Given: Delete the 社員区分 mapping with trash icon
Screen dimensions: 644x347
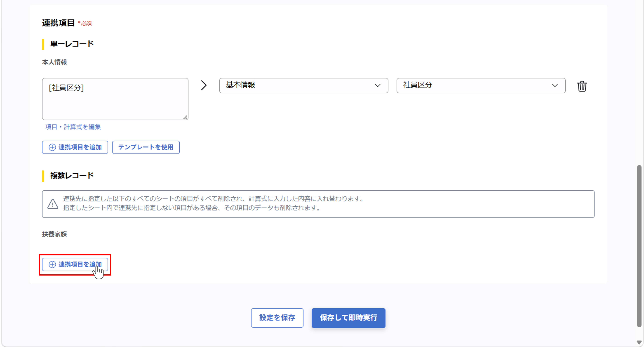Looking at the screenshot, I should (x=582, y=86).
